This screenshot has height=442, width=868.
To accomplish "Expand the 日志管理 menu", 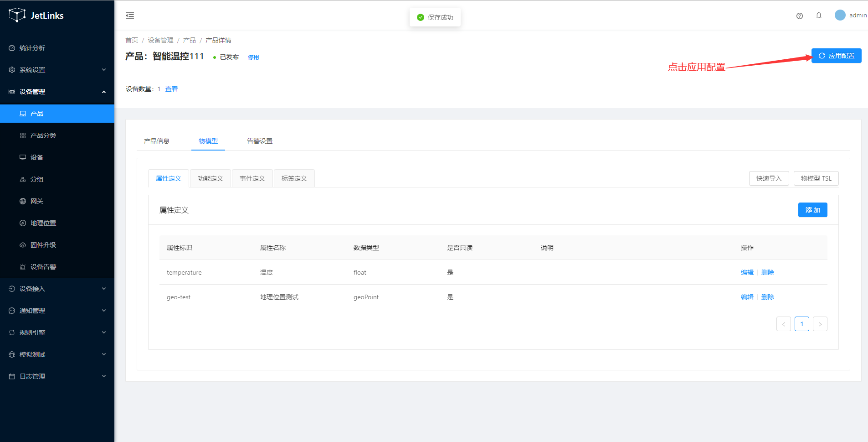I will point(57,376).
